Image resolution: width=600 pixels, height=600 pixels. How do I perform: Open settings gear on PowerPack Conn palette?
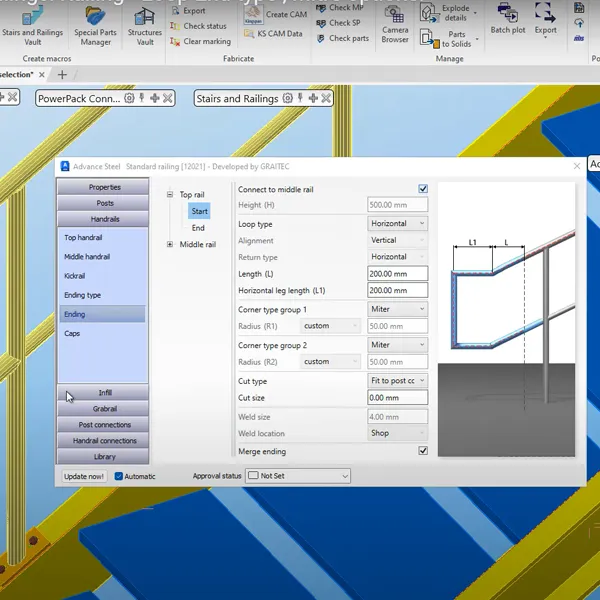click(129, 98)
